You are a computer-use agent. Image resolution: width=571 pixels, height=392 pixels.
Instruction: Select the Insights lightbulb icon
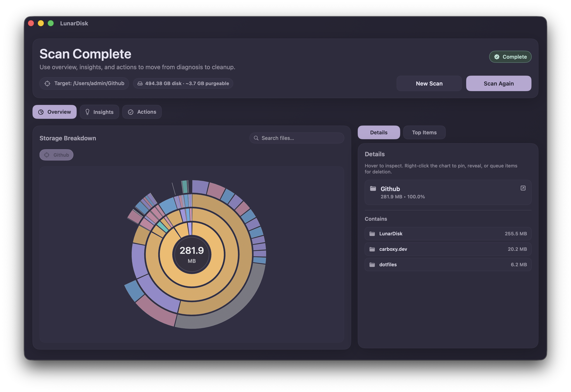87,112
